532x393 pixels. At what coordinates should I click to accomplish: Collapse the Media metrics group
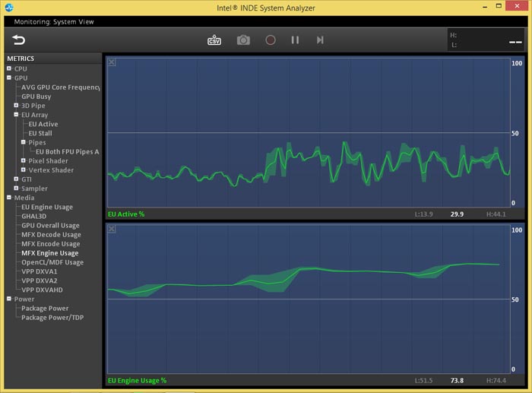9,198
